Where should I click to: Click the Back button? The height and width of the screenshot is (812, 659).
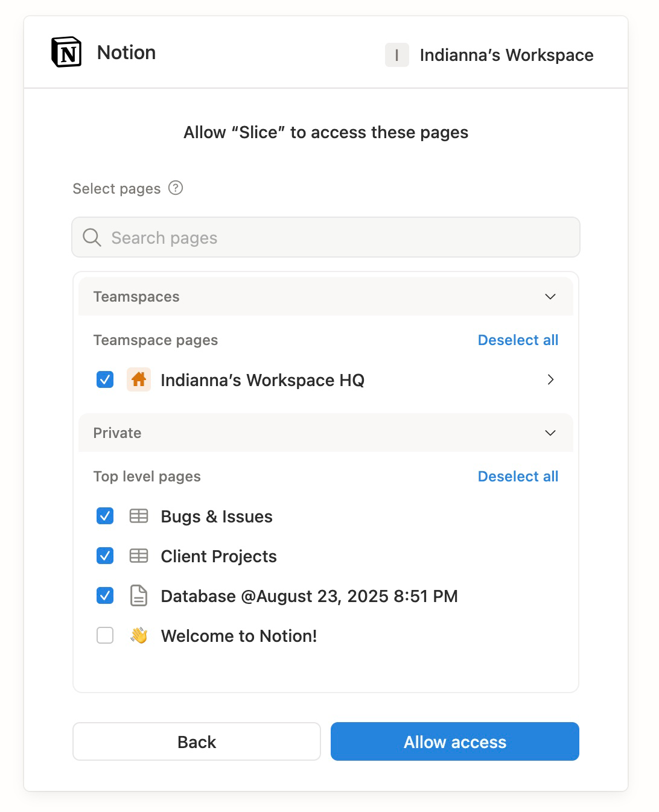click(x=197, y=741)
